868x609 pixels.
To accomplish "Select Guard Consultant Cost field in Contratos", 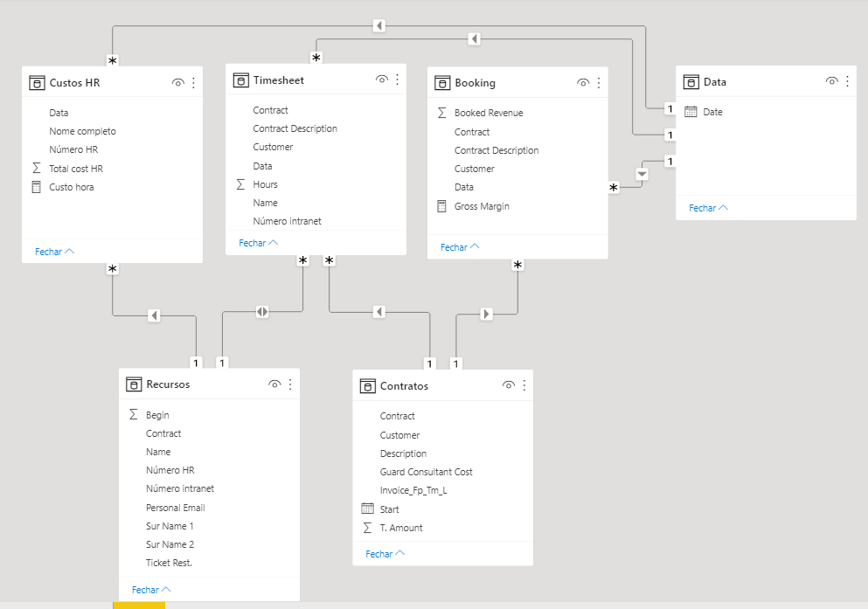I will point(427,472).
